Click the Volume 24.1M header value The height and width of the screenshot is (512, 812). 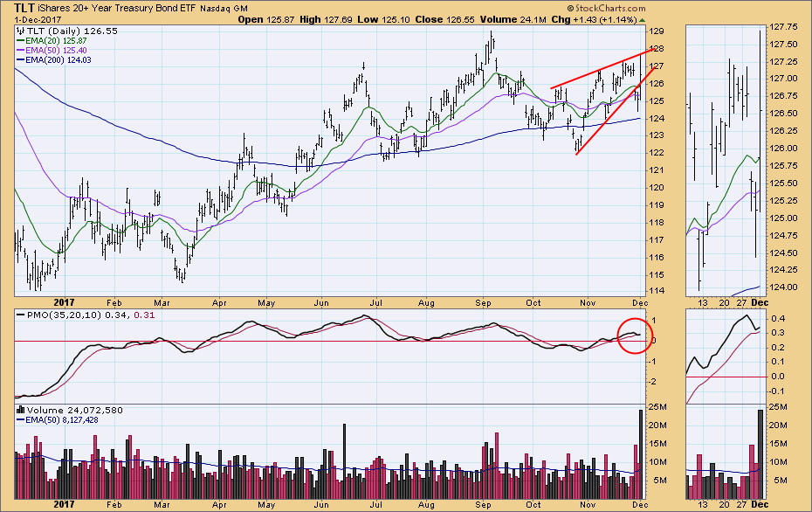[x=513, y=20]
